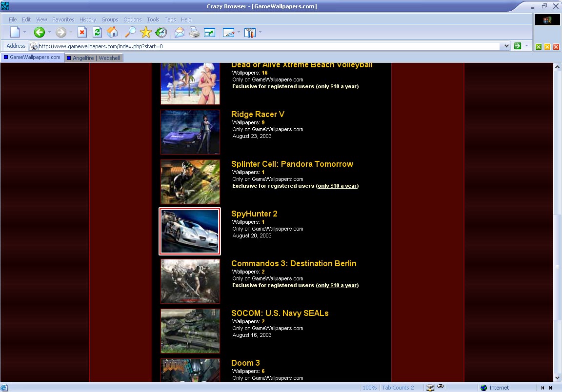Image resolution: width=562 pixels, height=392 pixels.
Task: Click the Commandos 3 thumbnail
Action: [190, 281]
